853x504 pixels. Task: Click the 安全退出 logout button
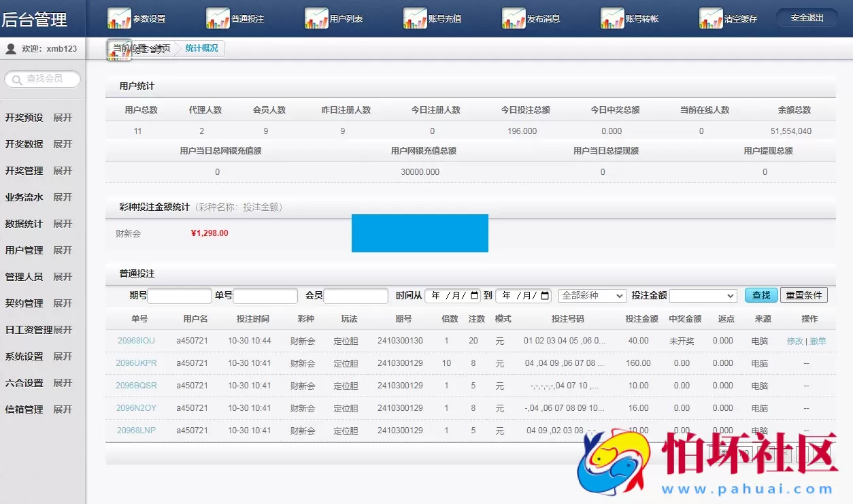[x=806, y=17]
